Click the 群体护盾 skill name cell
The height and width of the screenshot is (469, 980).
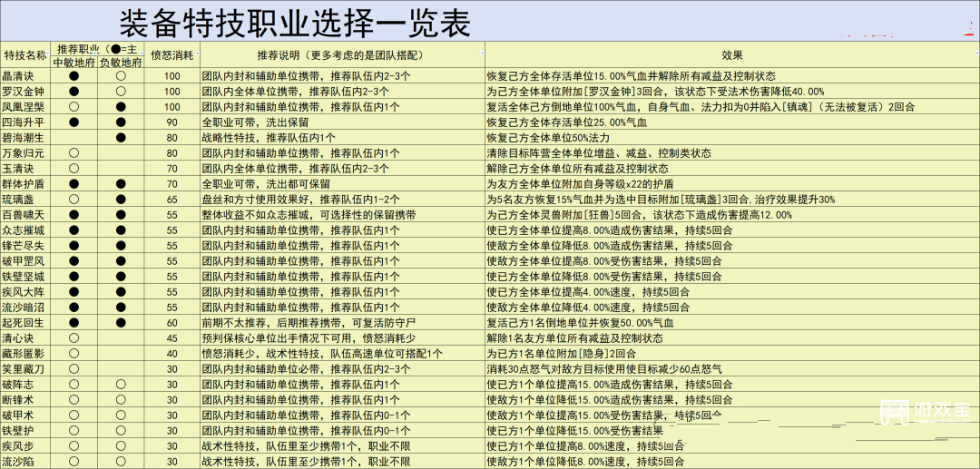25,184
